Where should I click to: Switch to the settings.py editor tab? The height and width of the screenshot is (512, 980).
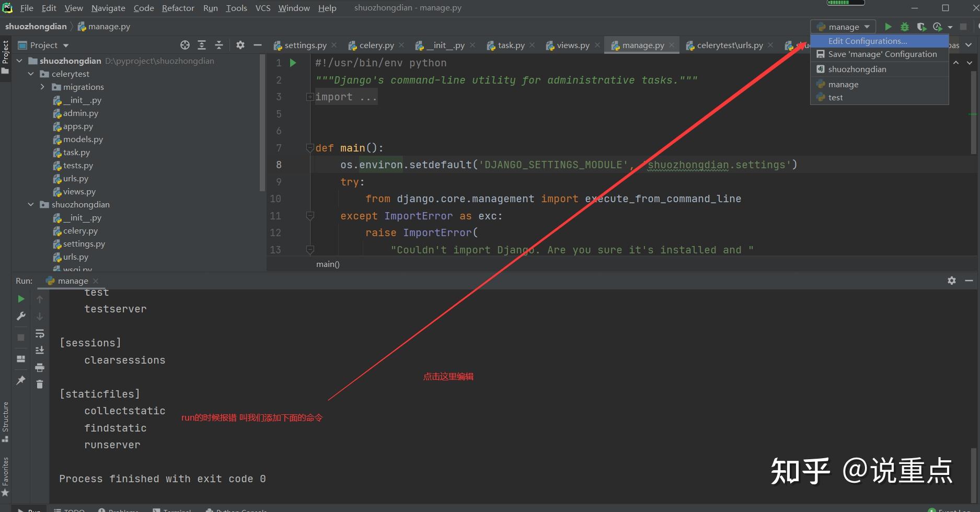(305, 45)
